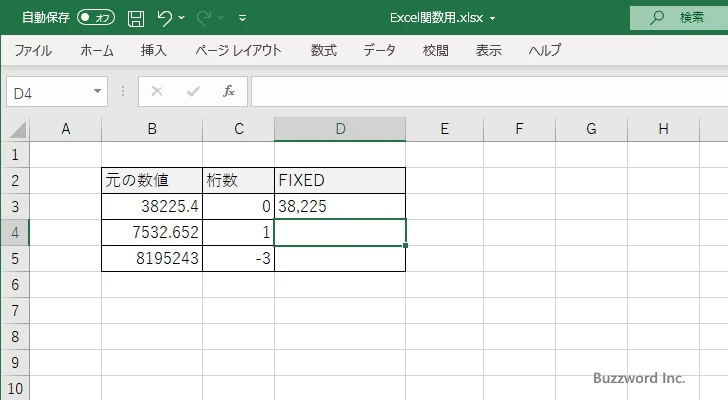The height and width of the screenshot is (400, 728).
Task: Click the 元の数値 header cell
Action: (152, 181)
